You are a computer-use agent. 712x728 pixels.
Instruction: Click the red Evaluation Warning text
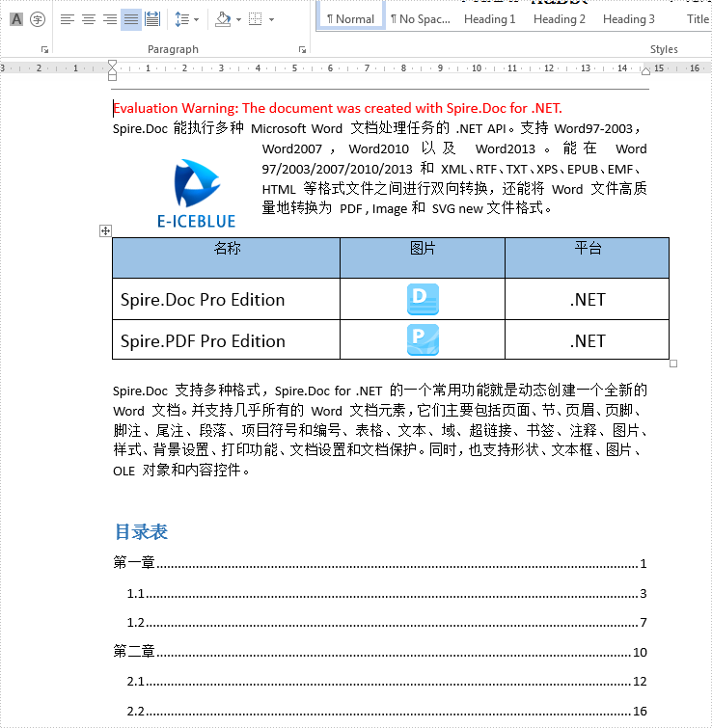click(338, 108)
